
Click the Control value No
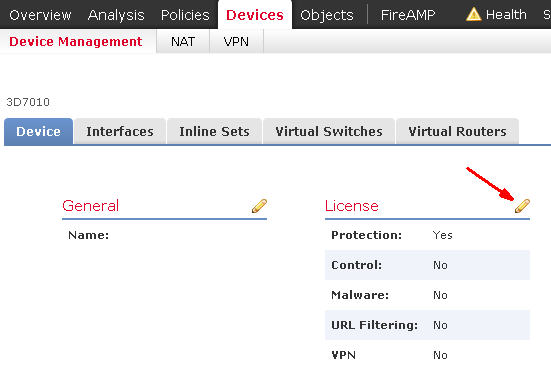point(440,265)
